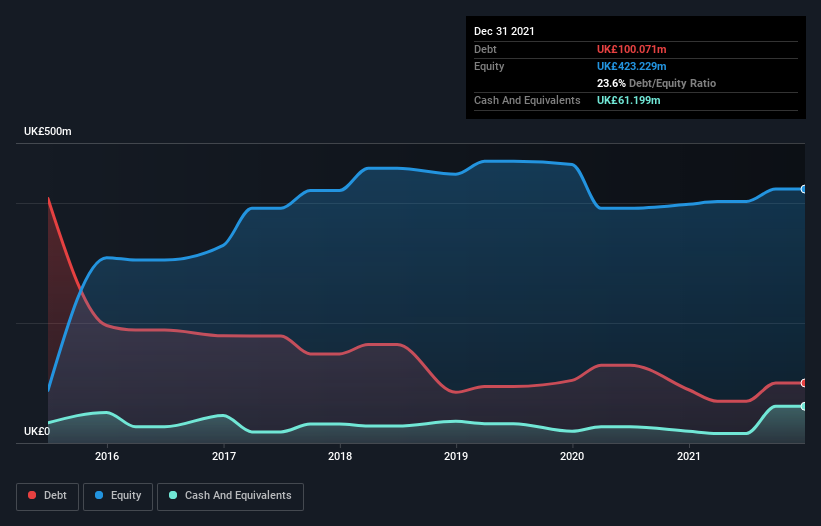
Task: Click the UK£423.229m equity value
Action: click(631, 66)
